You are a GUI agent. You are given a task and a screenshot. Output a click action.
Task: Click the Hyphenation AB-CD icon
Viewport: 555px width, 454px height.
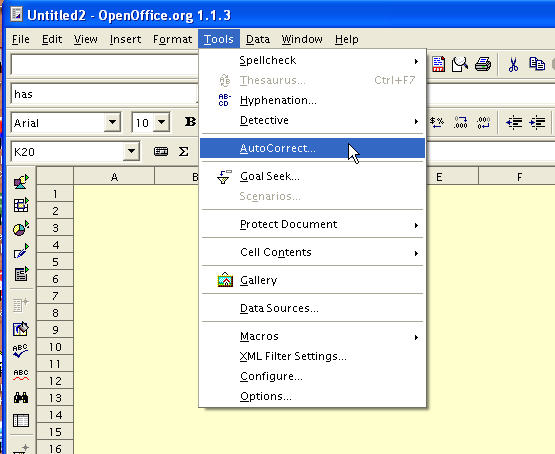pyautogui.click(x=224, y=100)
